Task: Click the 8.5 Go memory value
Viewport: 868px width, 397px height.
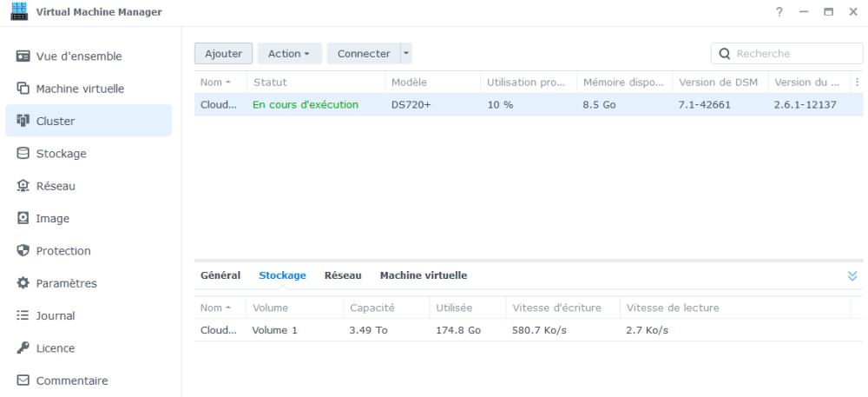Action: 599,104
